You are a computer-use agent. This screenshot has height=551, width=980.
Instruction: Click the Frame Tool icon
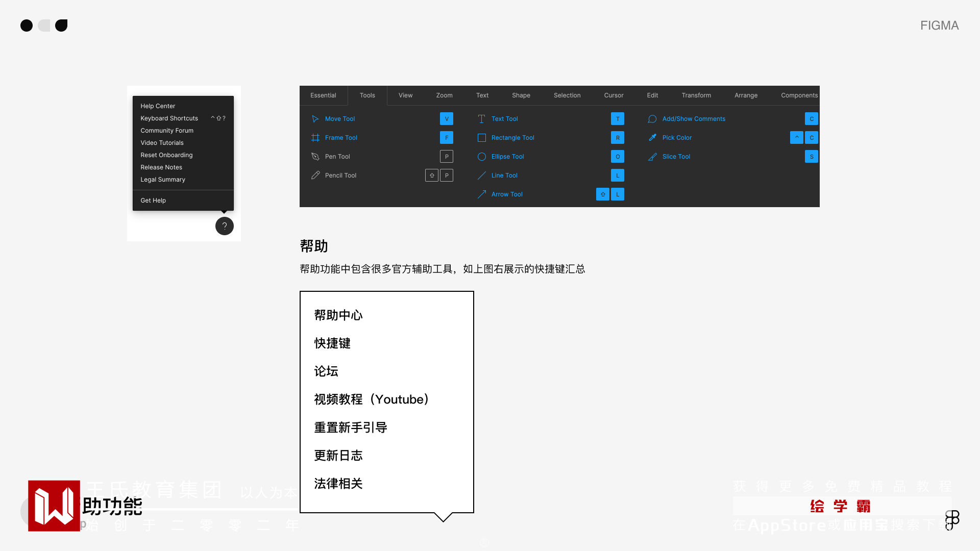pyautogui.click(x=315, y=138)
